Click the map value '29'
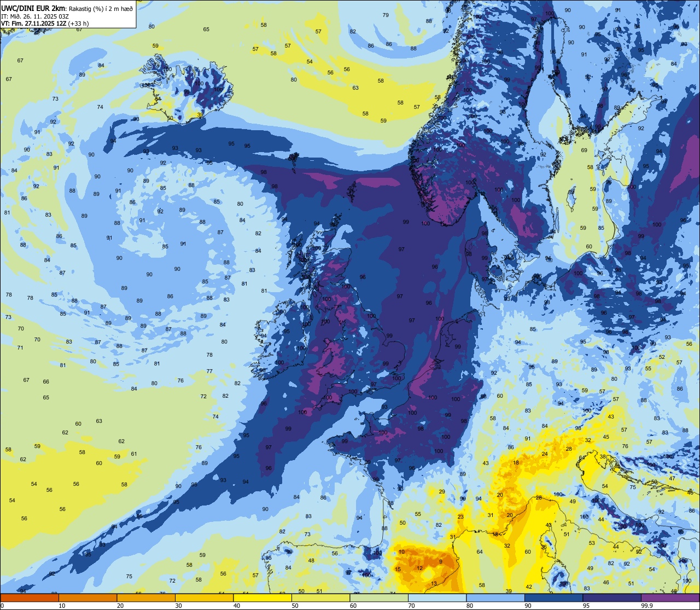The height and width of the screenshot is (610, 700). pos(442,492)
